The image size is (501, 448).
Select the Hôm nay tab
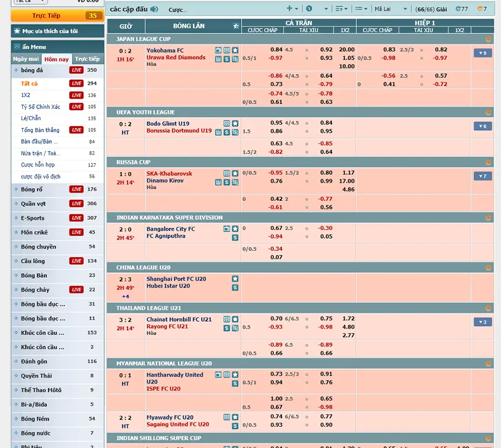[57, 59]
